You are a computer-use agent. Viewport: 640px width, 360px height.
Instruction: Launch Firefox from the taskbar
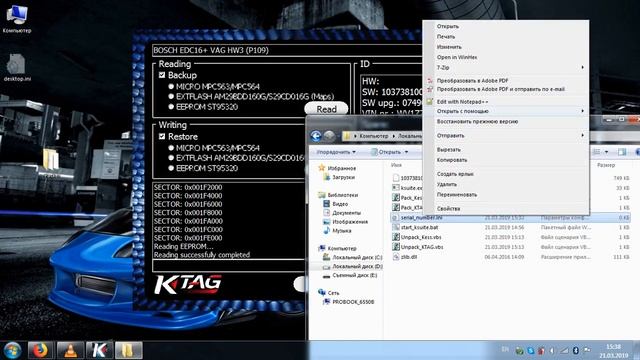(x=40, y=350)
